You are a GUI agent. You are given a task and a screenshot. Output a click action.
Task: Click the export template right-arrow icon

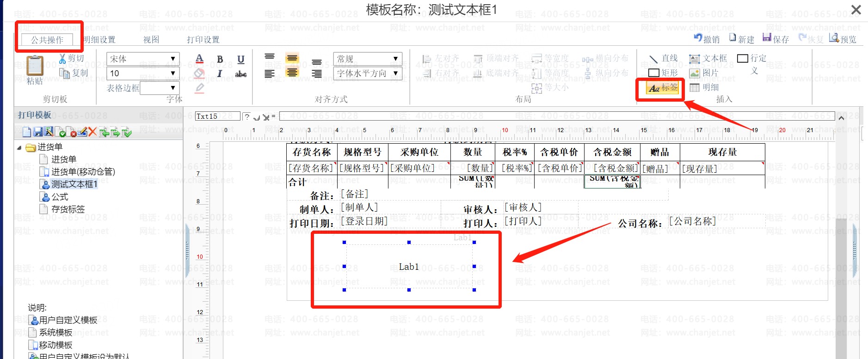[x=115, y=132]
